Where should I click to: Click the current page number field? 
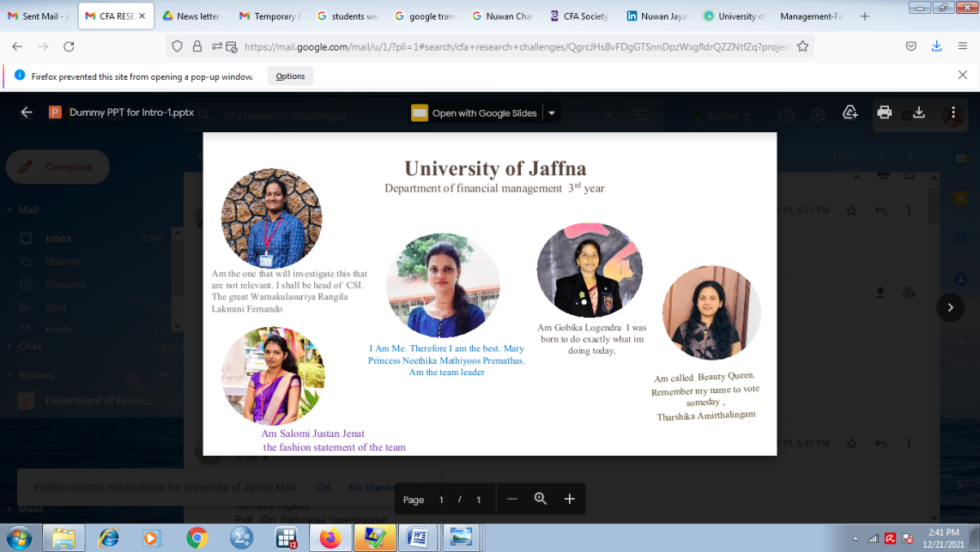tap(441, 500)
